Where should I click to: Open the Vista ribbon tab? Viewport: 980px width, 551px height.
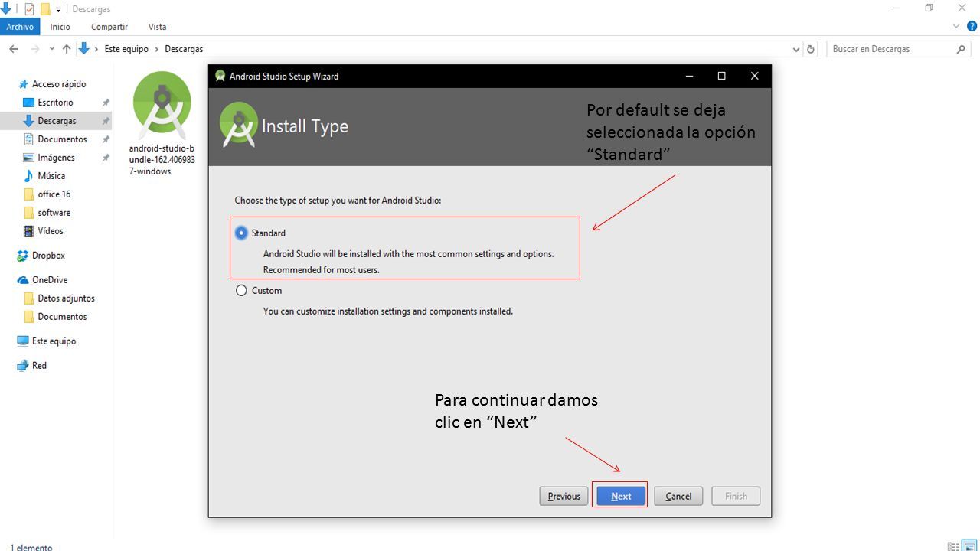coord(157,27)
